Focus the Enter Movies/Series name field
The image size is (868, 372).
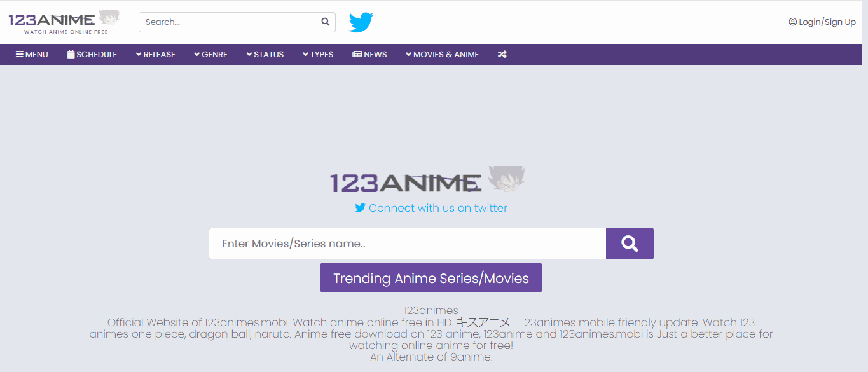(x=408, y=244)
